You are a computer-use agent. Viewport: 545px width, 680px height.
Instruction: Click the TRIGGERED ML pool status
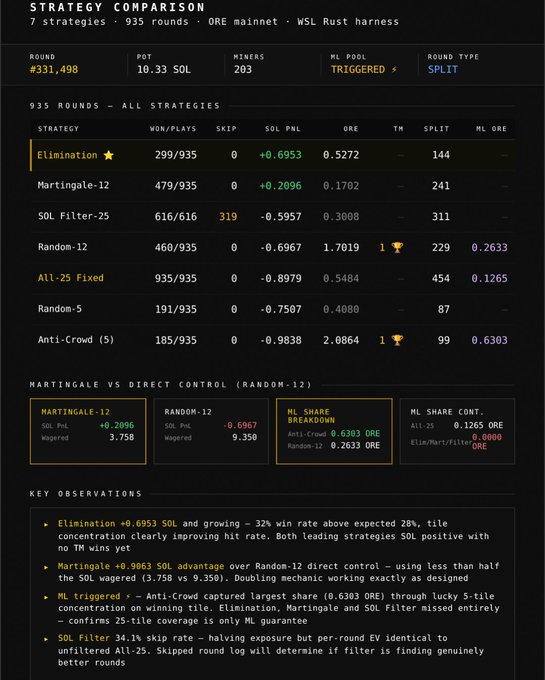pos(358,69)
